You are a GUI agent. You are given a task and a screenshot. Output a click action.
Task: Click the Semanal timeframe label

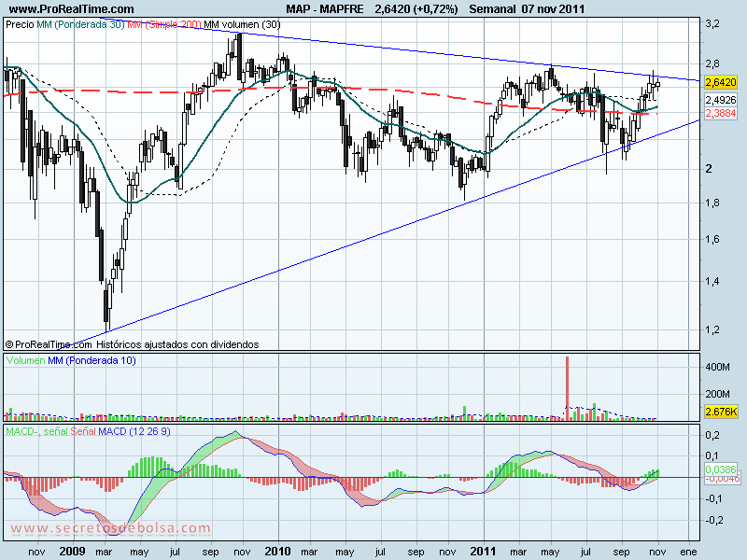(x=492, y=9)
